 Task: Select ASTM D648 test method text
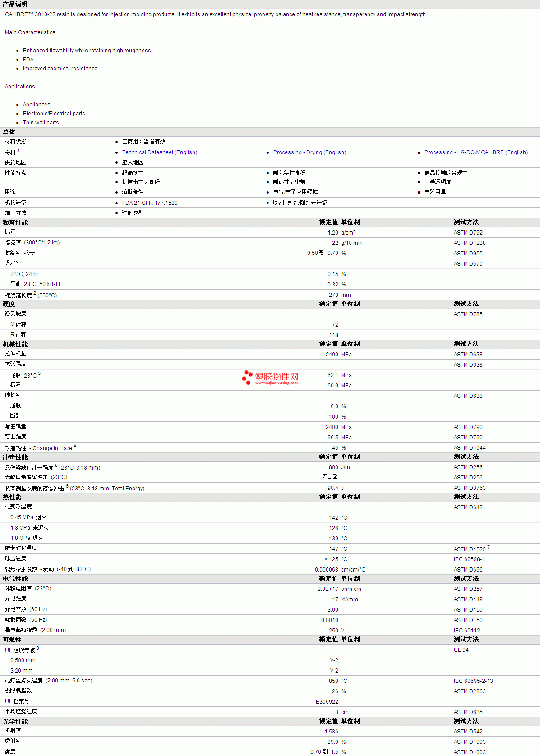468,507
